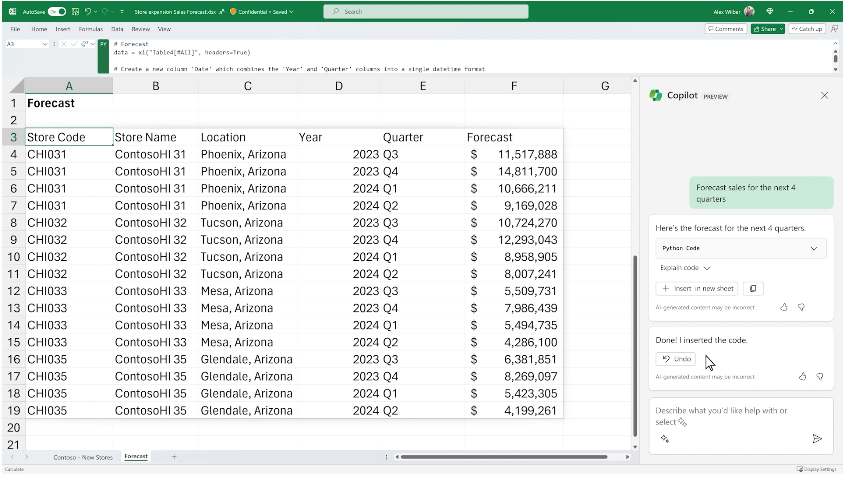Select row 12 header

(x=13, y=291)
